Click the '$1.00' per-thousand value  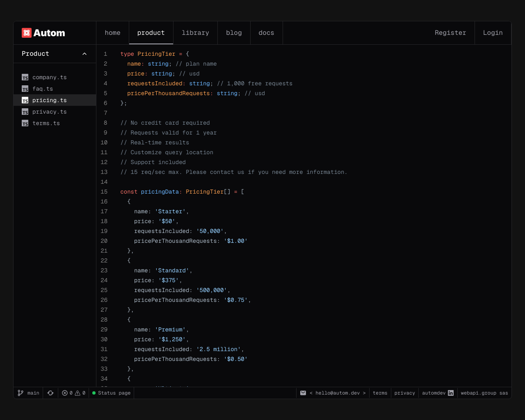(x=236, y=241)
